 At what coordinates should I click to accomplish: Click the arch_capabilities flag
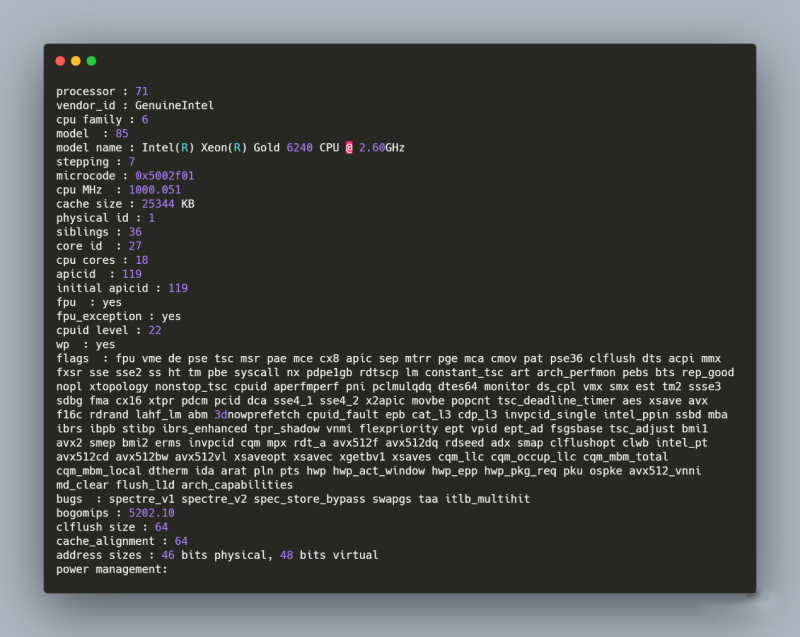click(237, 485)
